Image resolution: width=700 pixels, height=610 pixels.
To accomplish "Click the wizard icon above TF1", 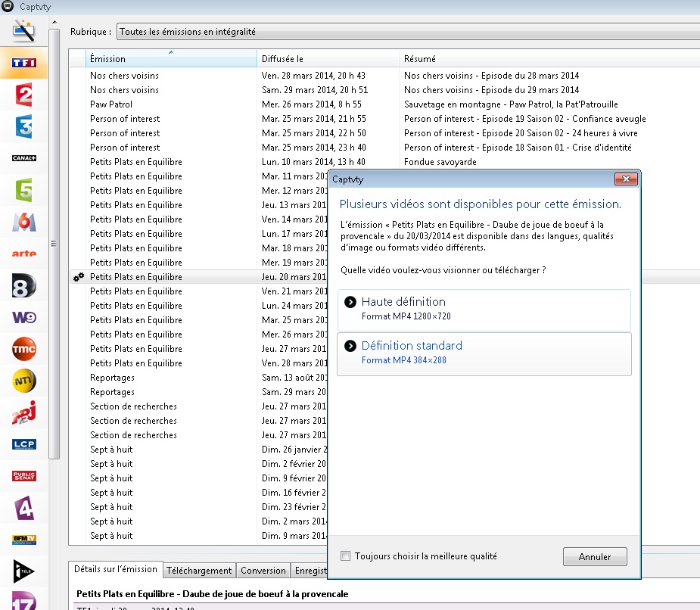I will pos(24,31).
